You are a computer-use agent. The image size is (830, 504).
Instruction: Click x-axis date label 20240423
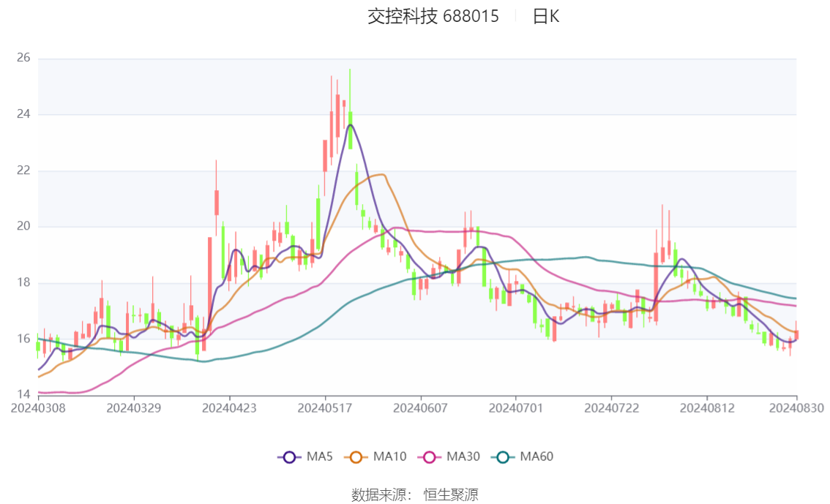(229, 408)
